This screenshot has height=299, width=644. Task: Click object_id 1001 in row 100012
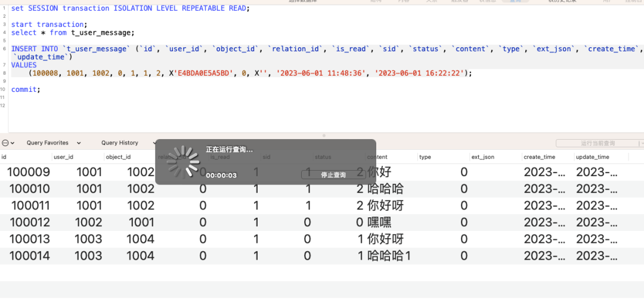pos(141,222)
